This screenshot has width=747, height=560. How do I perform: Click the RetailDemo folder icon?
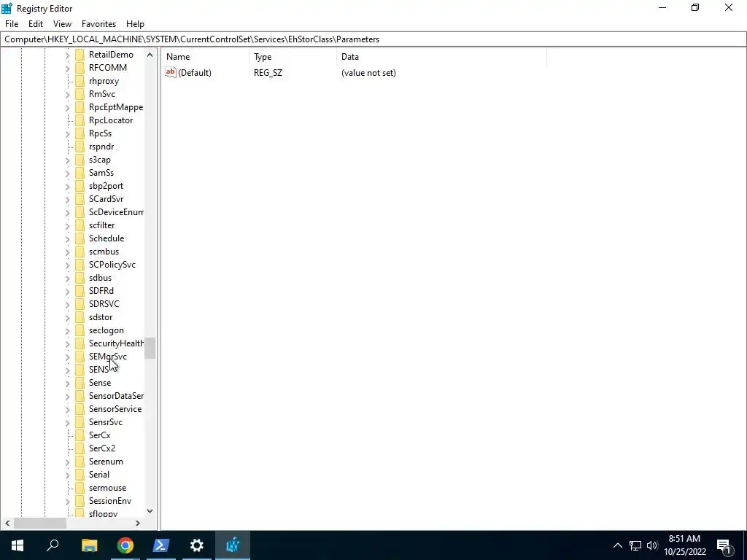click(80, 54)
